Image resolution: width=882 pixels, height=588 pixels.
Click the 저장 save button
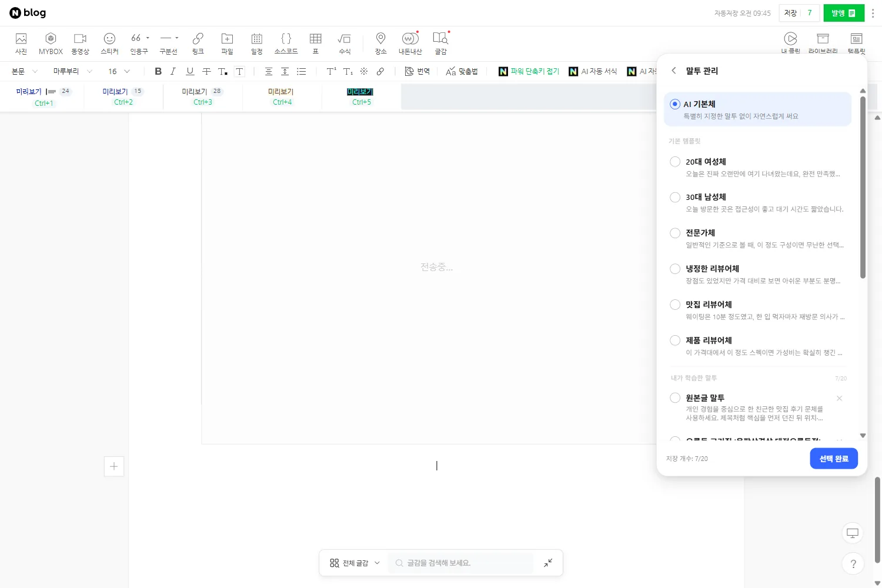click(x=790, y=13)
